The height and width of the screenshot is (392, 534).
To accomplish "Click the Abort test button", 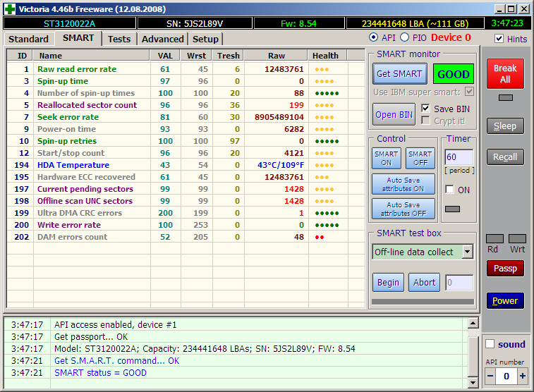I will (x=425, y=283).
